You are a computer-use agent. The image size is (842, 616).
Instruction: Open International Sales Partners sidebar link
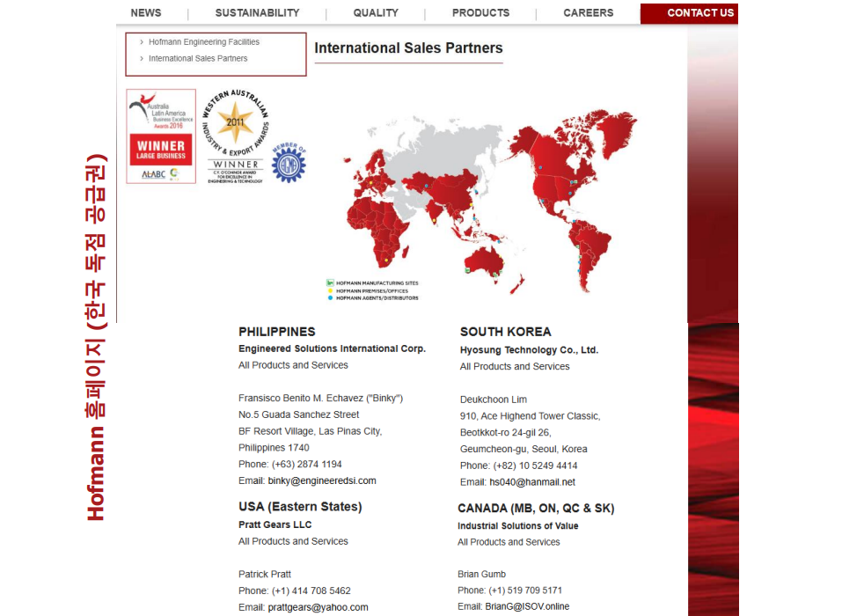[x=198, y=58]
